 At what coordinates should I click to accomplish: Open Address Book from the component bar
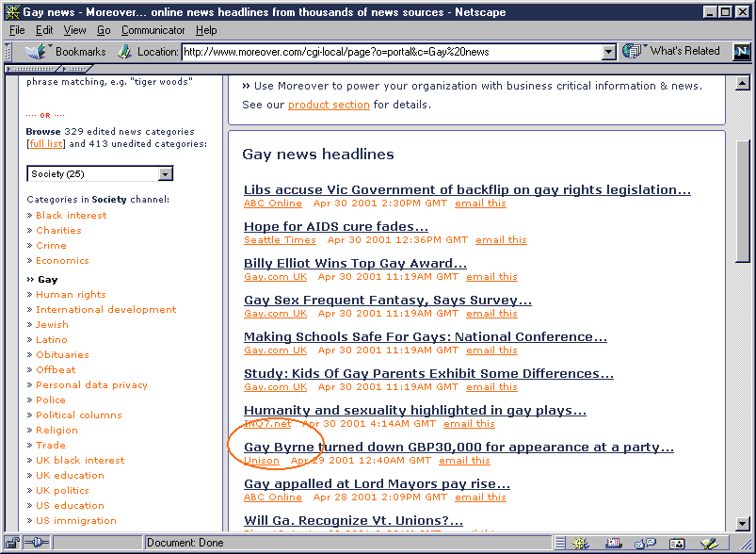(x=678, y=544)
